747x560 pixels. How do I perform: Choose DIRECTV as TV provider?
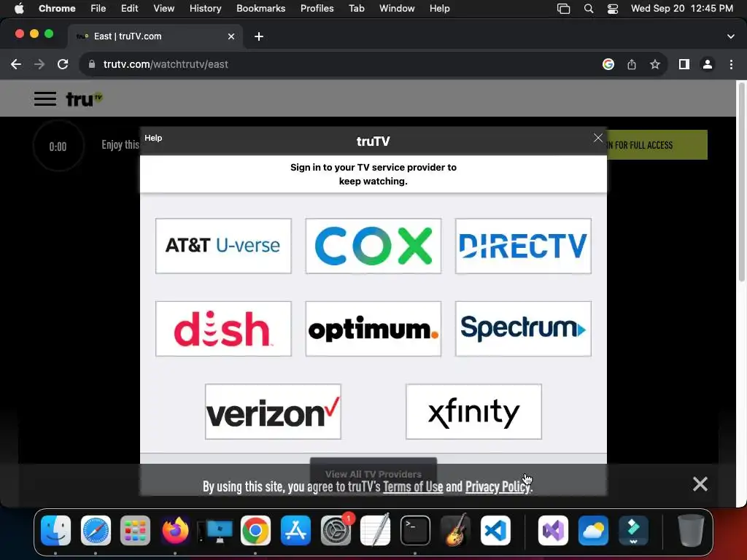[523, 246]
